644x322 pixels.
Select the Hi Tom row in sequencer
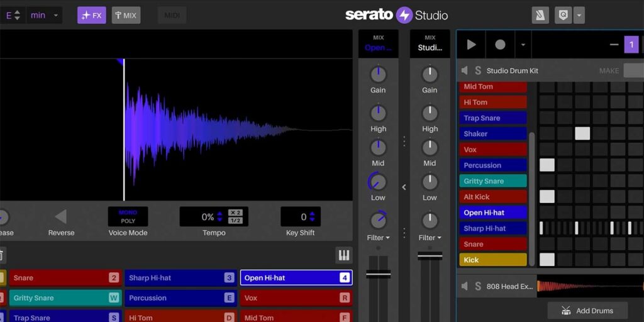493,103
